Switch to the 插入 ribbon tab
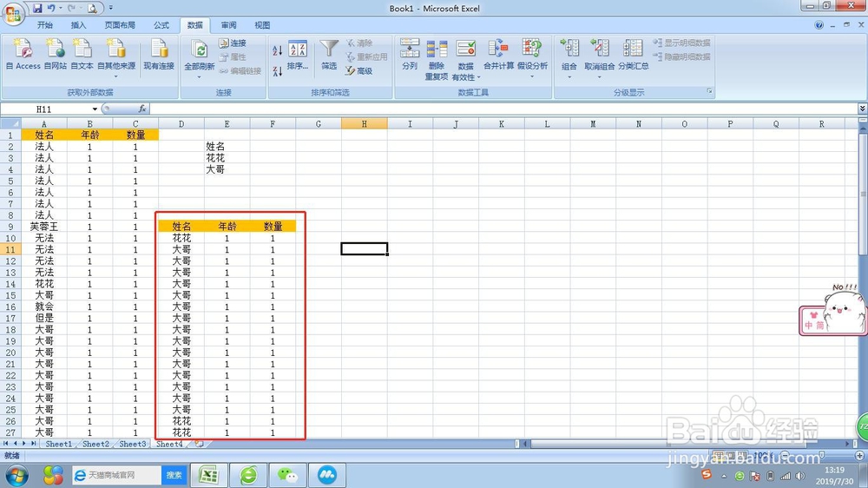Screen dimensions: 868x488 (79, 25)
